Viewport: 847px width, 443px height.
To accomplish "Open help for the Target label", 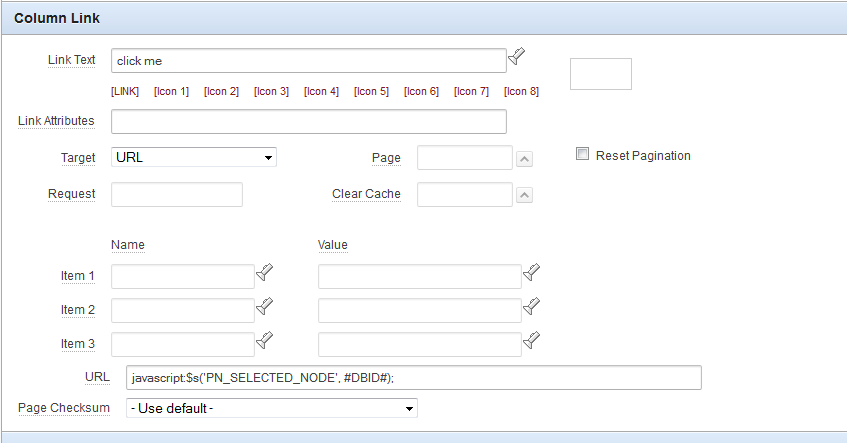I will point(78,158).
